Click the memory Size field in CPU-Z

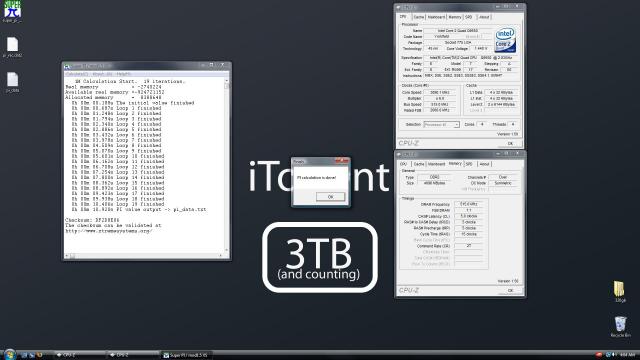(x=434, y=183)
